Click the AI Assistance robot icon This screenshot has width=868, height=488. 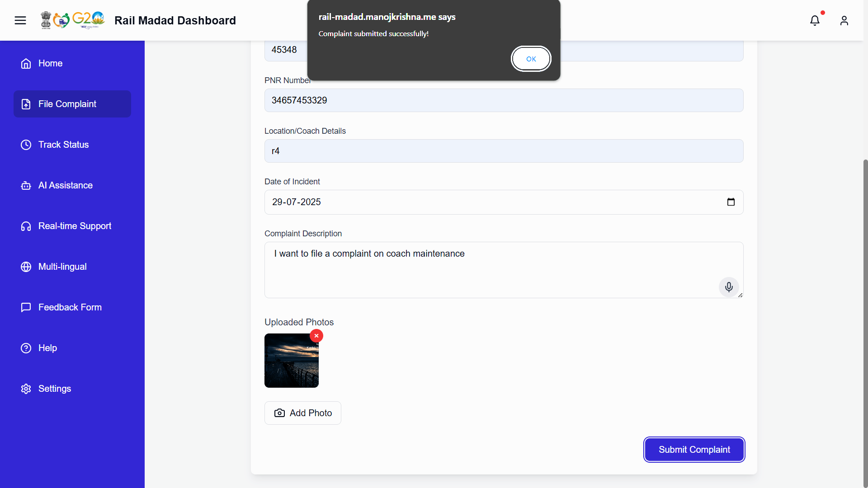(x=26, y=185)
